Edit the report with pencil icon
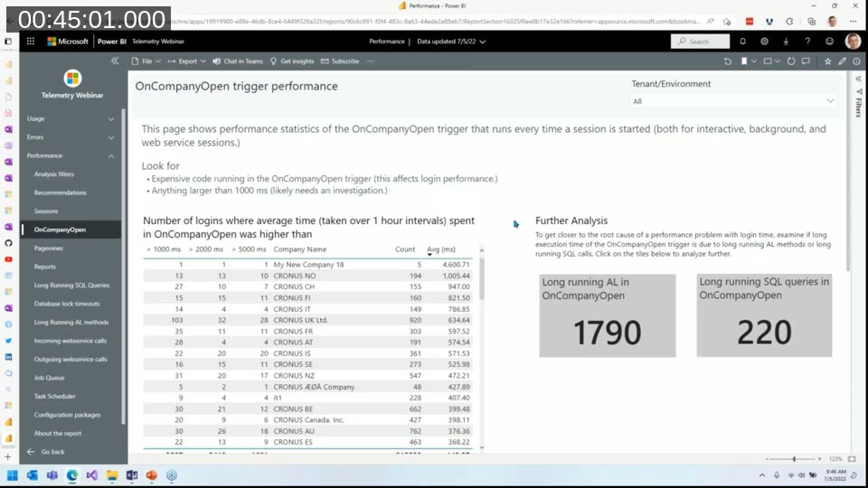868x488 pixels. [842, 61]
